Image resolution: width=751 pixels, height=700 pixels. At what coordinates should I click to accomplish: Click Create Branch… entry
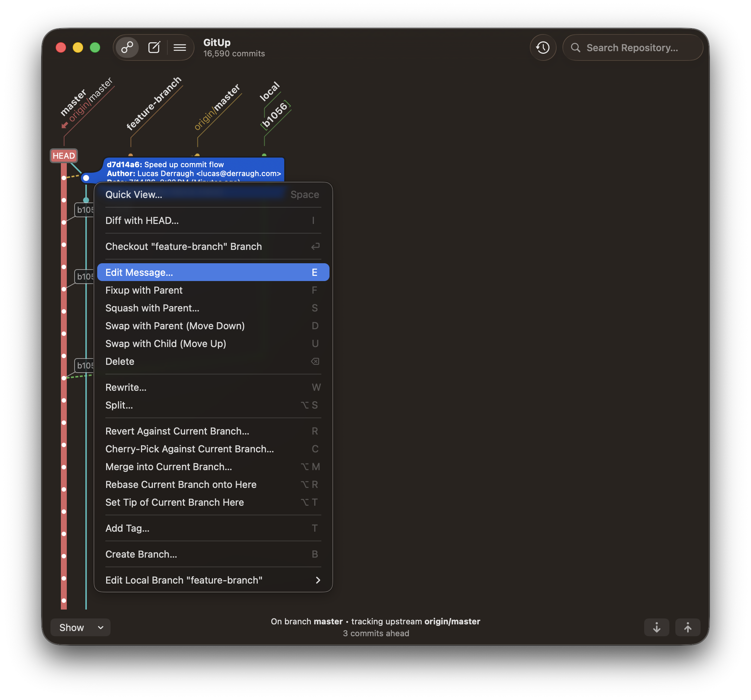213,554
